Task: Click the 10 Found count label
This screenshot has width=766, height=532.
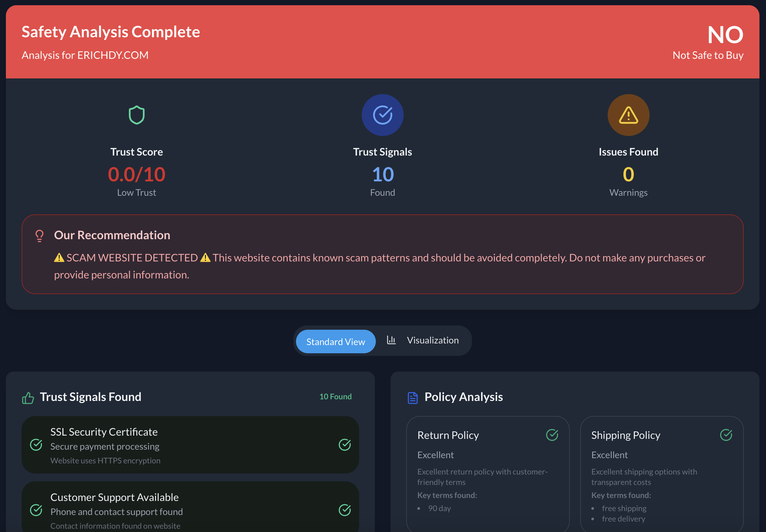Action: tap(335, 397)
